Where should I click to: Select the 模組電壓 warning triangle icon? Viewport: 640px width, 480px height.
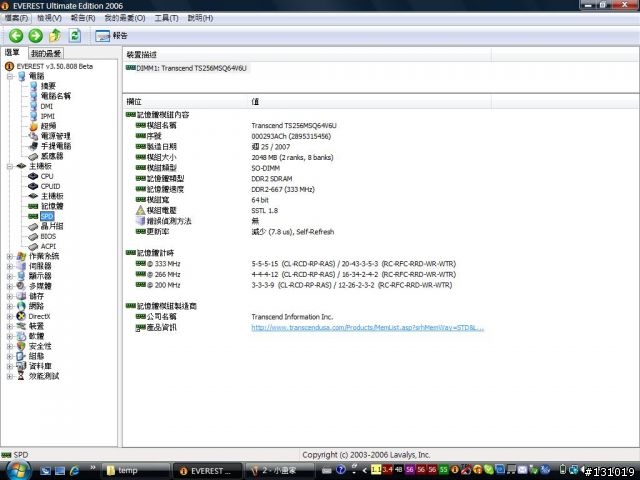tap(140, 211)
